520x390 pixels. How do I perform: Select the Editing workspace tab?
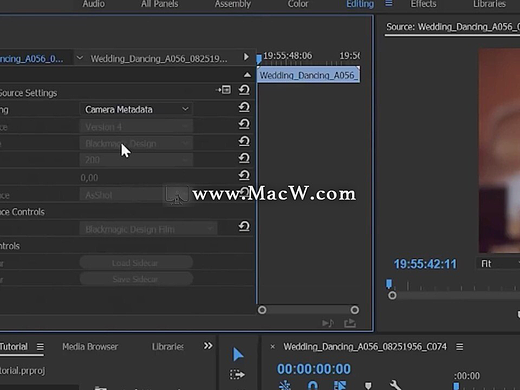point(360,4)
